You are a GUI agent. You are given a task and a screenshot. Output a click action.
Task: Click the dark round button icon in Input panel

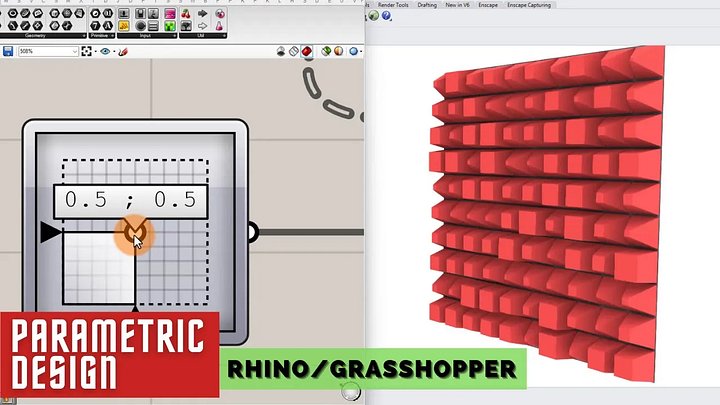141,26
